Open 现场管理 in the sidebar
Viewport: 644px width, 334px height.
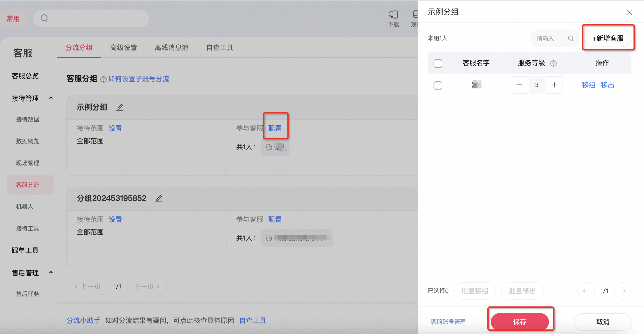point(27,163)
